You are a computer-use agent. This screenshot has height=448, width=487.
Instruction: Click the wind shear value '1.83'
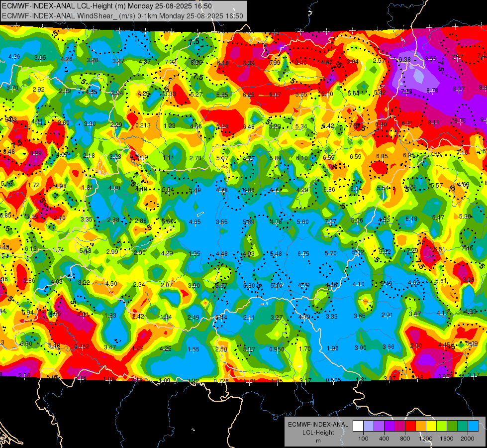click(x=110, y=316)
